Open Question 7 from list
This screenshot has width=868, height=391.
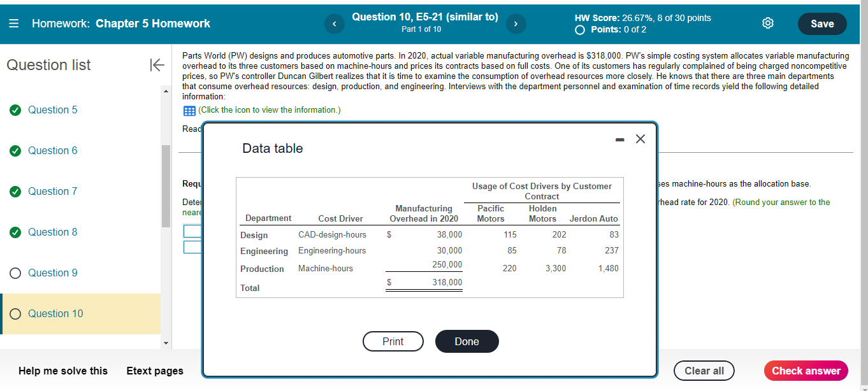pos(53,191)
